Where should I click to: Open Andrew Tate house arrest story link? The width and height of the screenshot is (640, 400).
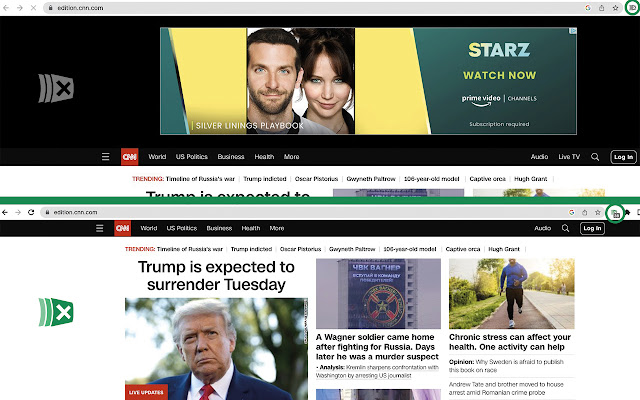[x=506, y=388]
